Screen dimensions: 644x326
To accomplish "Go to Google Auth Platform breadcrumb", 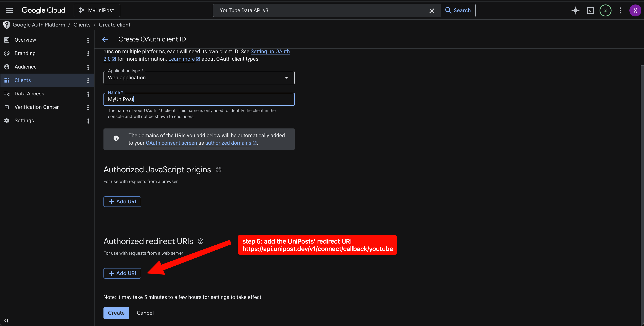I will click(x=39, y=25).
